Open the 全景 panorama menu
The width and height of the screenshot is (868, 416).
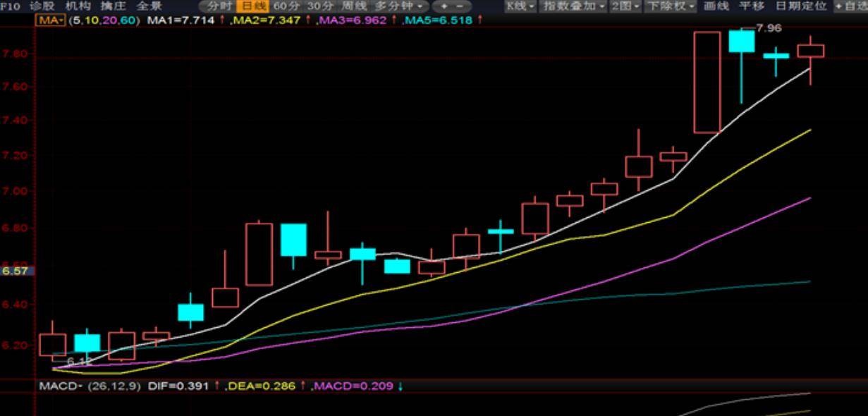point(149,6)
